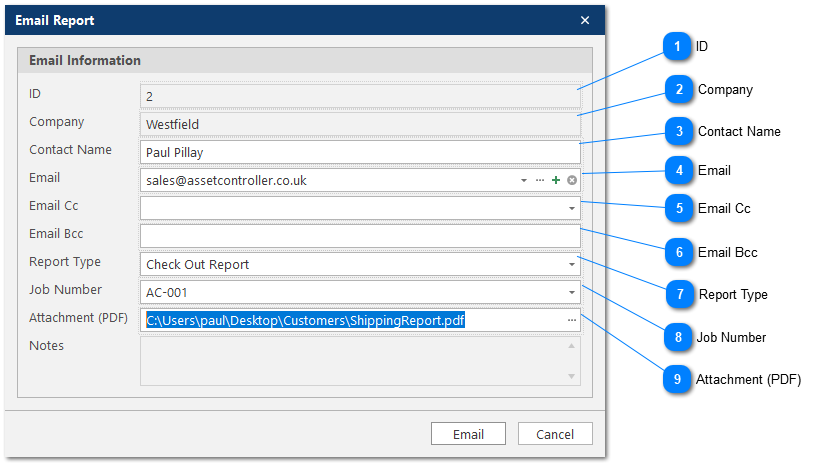
Task: Open the Email address dropdown arrow
Action: (524, 180)
